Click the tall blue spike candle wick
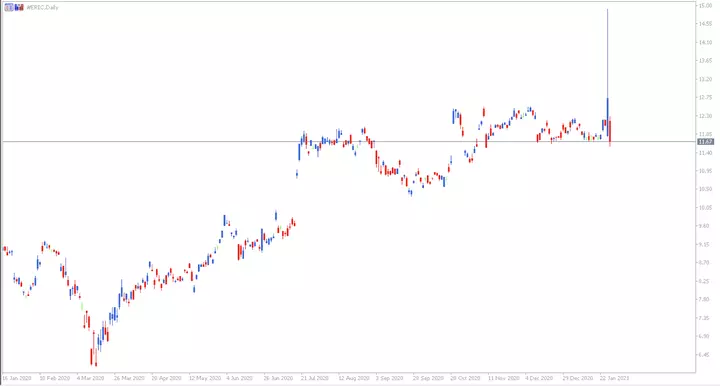 608,53
